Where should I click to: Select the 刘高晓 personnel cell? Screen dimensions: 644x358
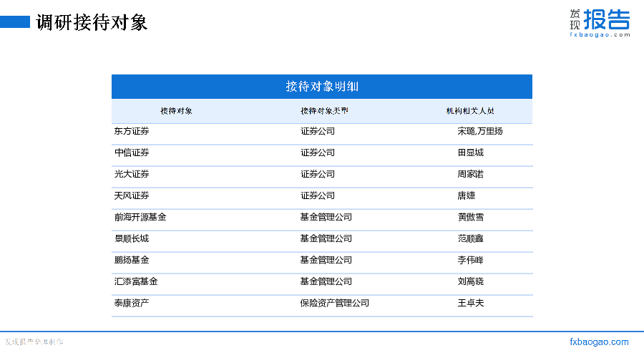471,281
